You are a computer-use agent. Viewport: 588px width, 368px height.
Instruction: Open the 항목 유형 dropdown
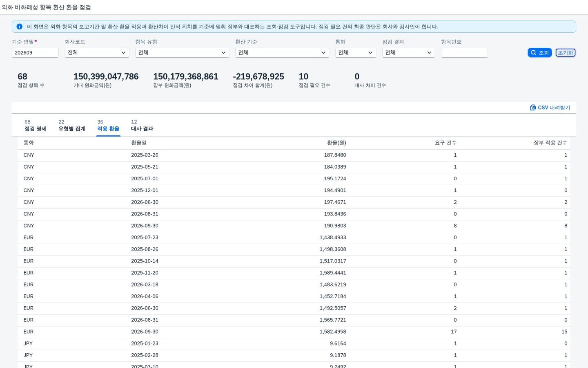(x=182, y=53)
